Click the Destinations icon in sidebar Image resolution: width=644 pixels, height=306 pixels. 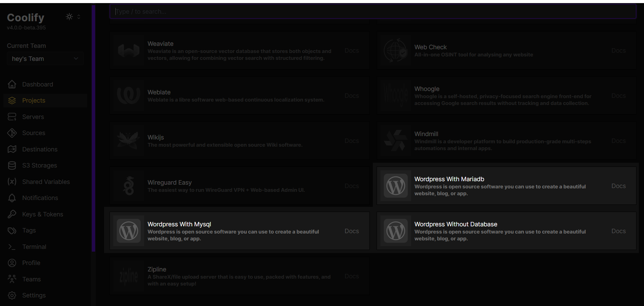12,149
